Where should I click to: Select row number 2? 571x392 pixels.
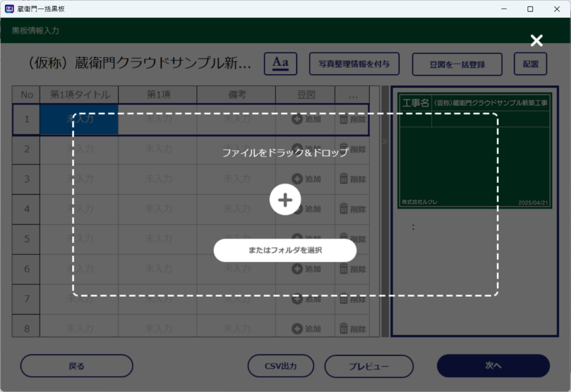click(26, 149)
